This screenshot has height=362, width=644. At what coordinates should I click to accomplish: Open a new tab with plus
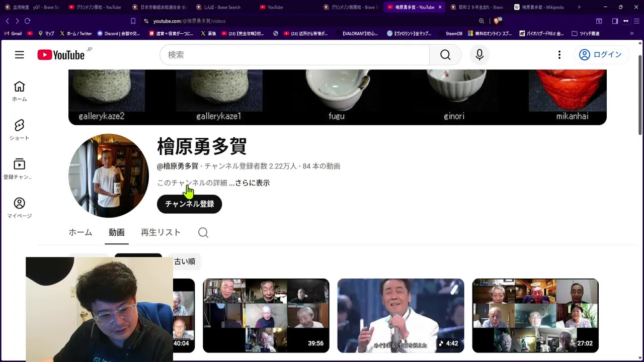(579, 7)
